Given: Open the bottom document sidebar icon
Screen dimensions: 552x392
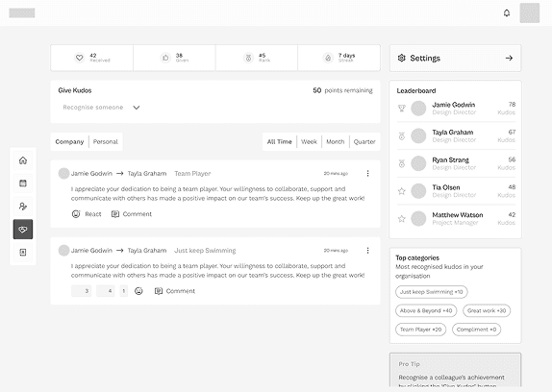Looking at the screenshot, I should click(x=23, y=252).
